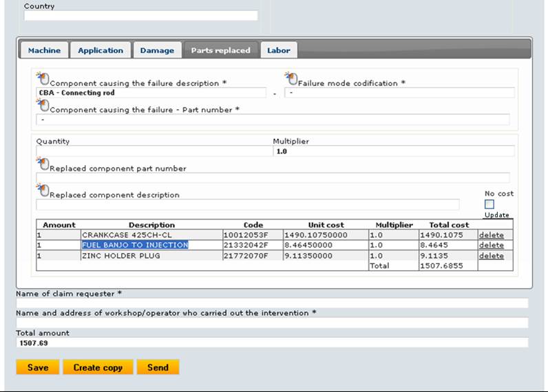548x392 pixels.
Task: Click the Replaced component part number field
Action: coord(273,177)
